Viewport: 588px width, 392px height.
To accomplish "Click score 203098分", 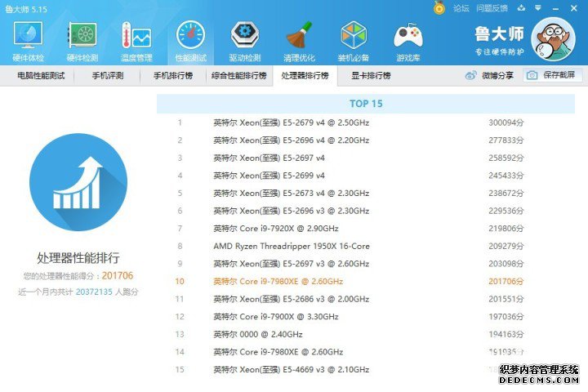I will click(506, 264).
